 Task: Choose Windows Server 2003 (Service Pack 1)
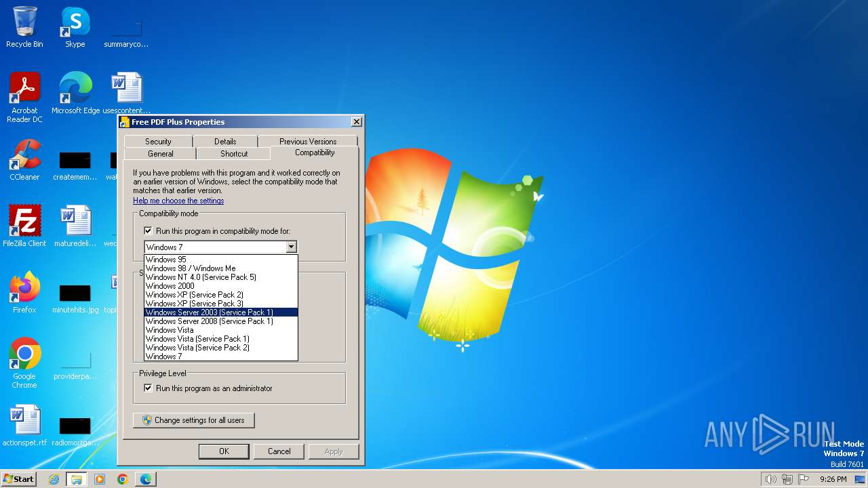point(220,312)
